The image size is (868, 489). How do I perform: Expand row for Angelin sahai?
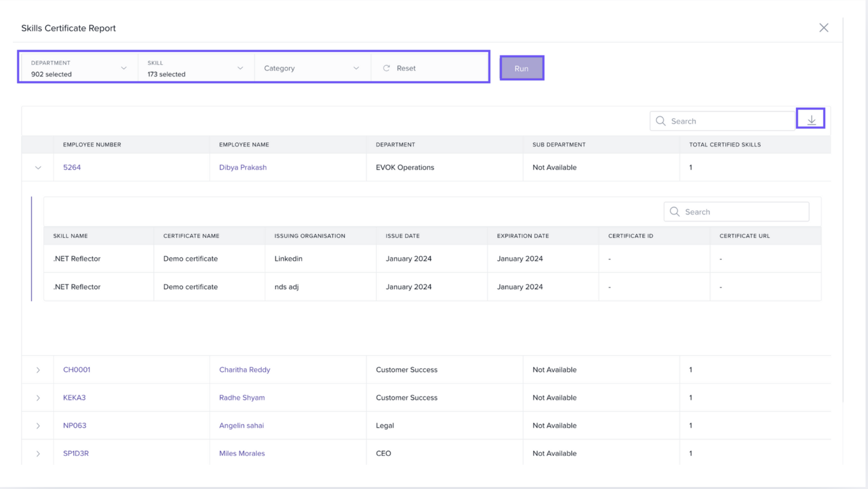(x=38, y=426)
